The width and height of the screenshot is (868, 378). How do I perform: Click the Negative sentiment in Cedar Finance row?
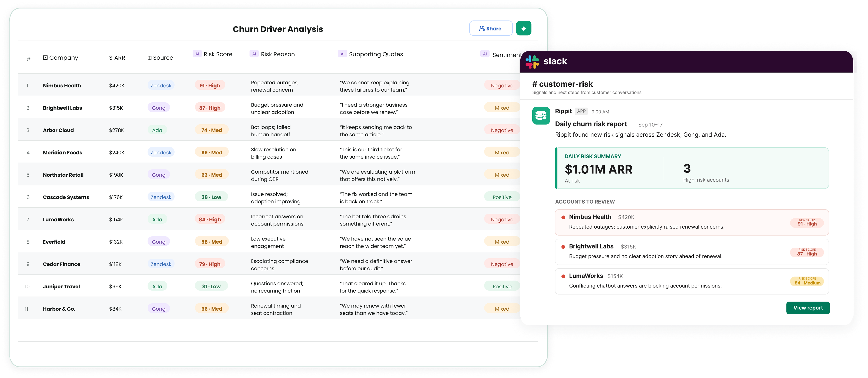502,264
